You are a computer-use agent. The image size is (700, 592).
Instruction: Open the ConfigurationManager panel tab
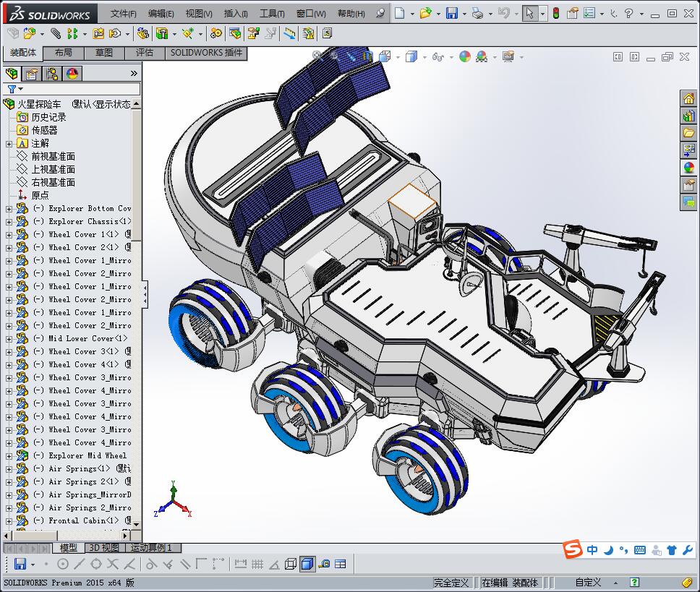pyautogui.click(x=52, y=73)
